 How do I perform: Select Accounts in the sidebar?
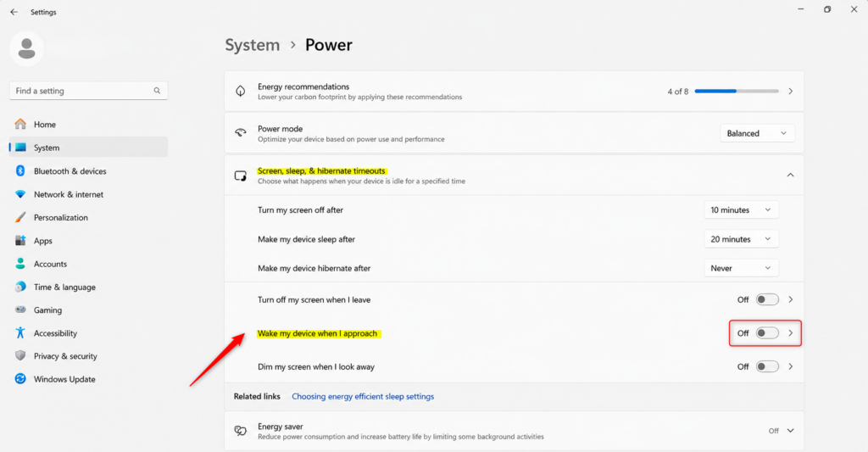point(88,264)
